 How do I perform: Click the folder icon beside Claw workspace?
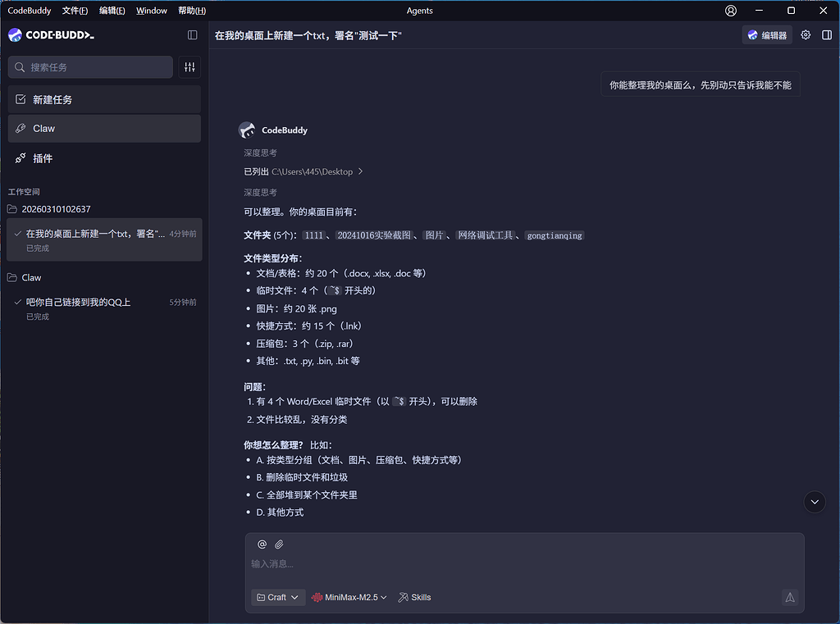11,277
